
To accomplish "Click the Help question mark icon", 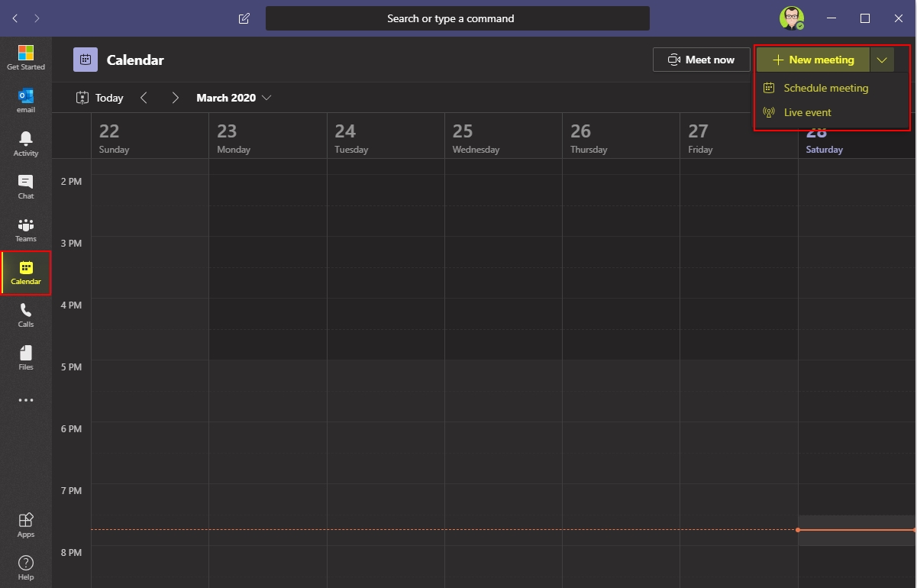I will pos(26,567).
